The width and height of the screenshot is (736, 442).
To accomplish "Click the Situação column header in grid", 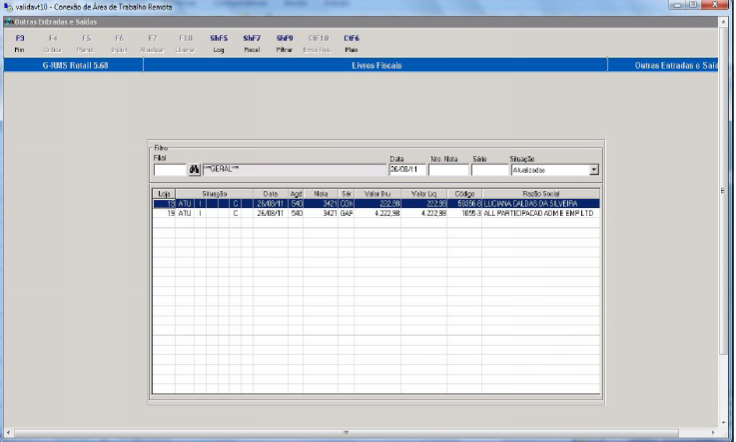I will click(x=215, y=194).
